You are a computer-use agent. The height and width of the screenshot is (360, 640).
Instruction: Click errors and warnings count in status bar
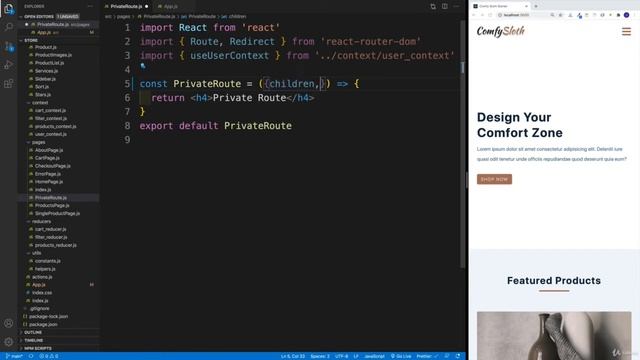pyautogui.click(x=49, y=356)
